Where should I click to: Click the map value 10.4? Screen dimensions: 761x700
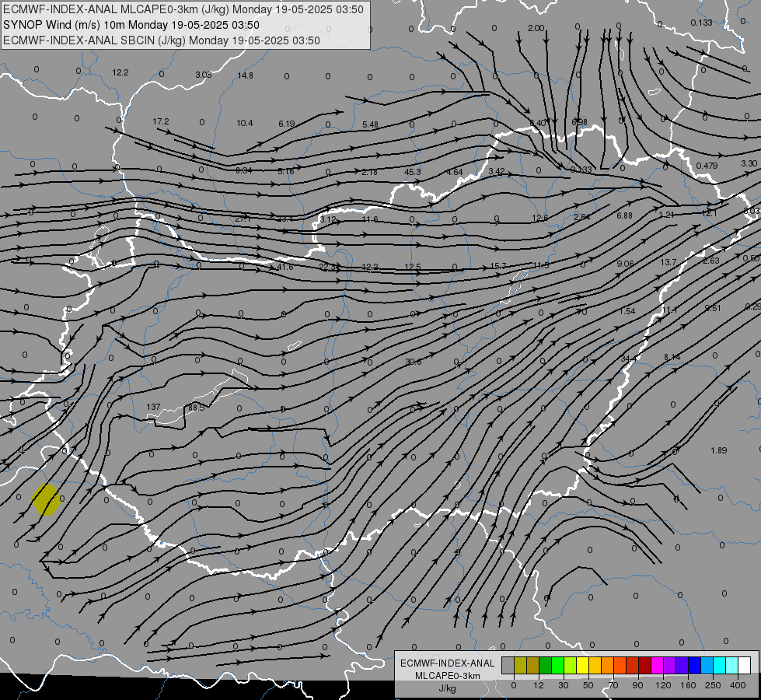pyautogui.click(x=245, y=123)
